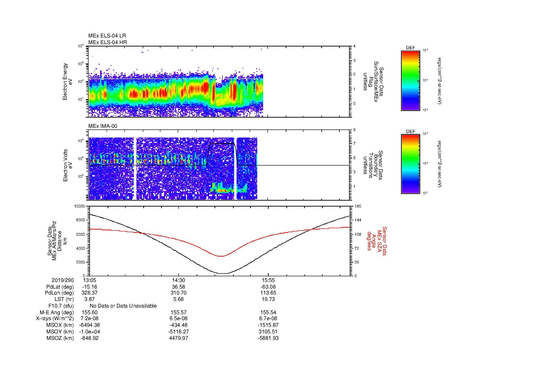
Task: Click MSOX value -434.48
Action: coord(178,325)
